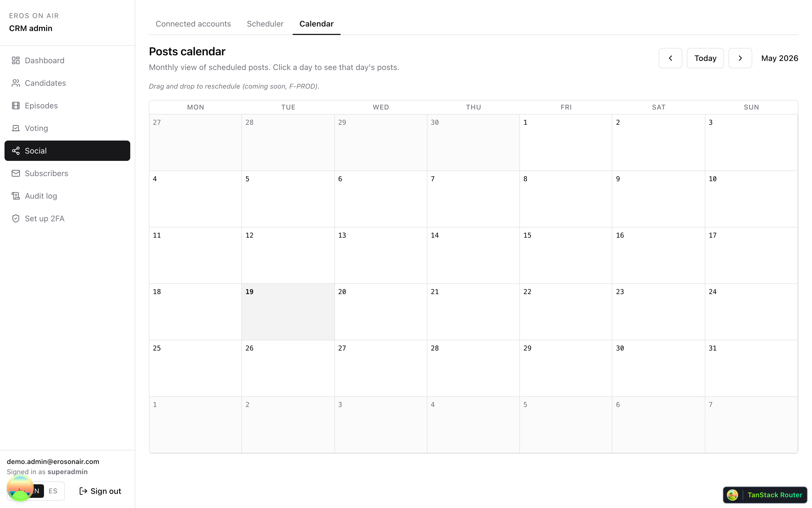812x508 pixels.
Task: Select May 1 day cell
Action: [566, 143]
